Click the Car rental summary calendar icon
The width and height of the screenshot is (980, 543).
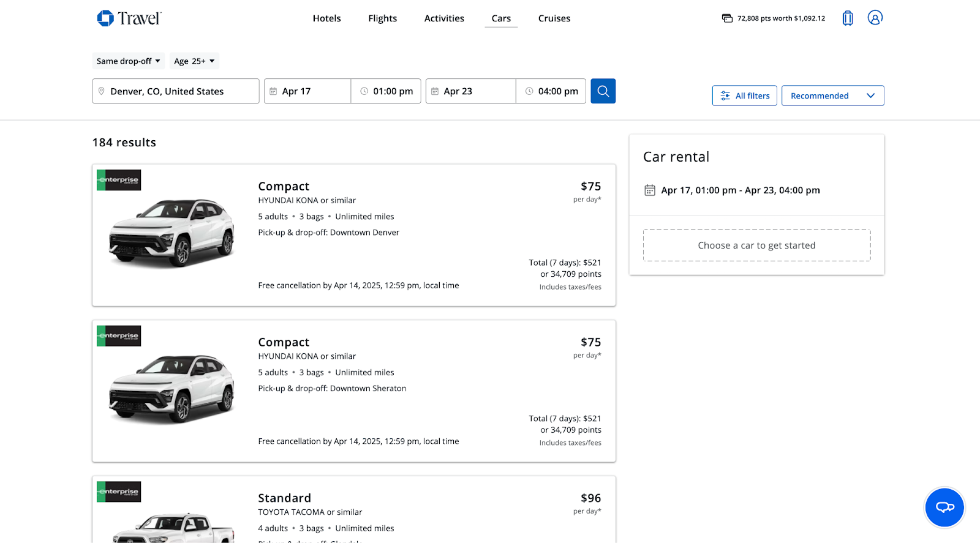[x=650, y=190]
